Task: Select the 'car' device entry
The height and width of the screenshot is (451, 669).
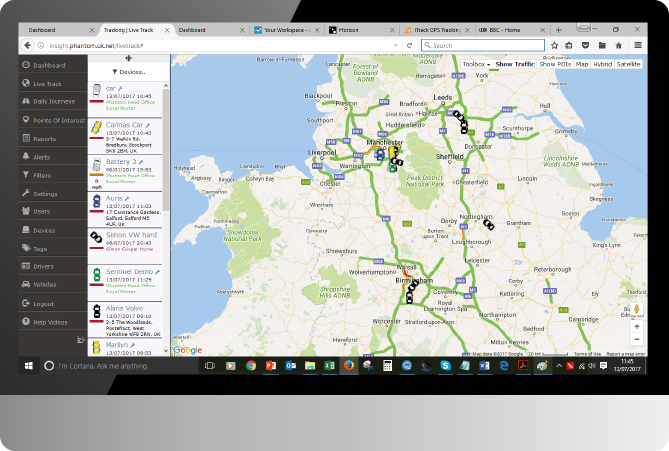Action: 126,99
